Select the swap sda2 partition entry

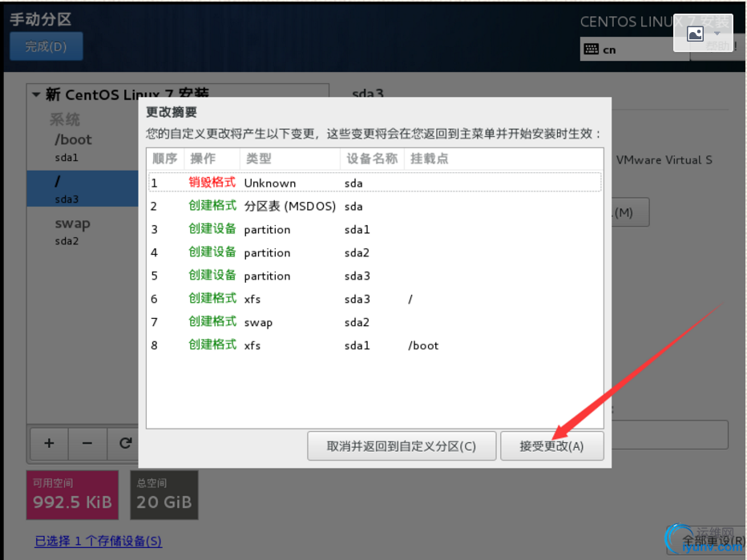point(83,232)
